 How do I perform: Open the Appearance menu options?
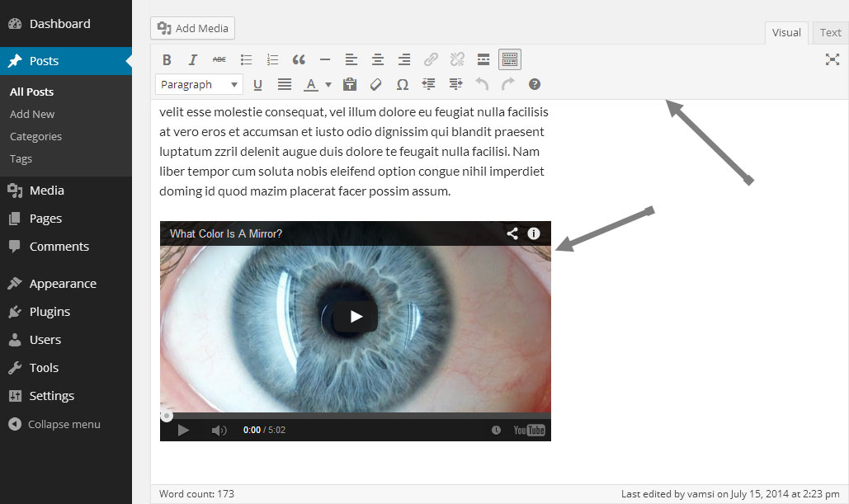(60, 283)
